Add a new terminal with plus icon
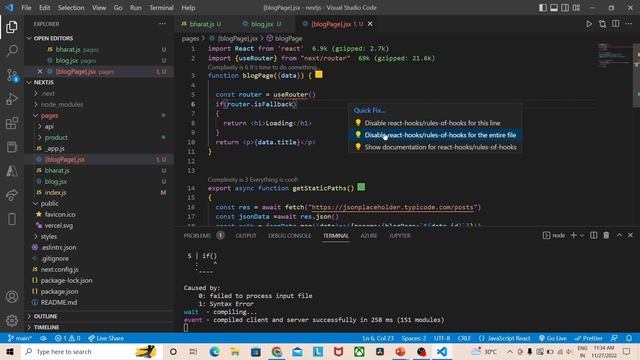Viewport: 640px width, 360px height. tap(573, 236)
